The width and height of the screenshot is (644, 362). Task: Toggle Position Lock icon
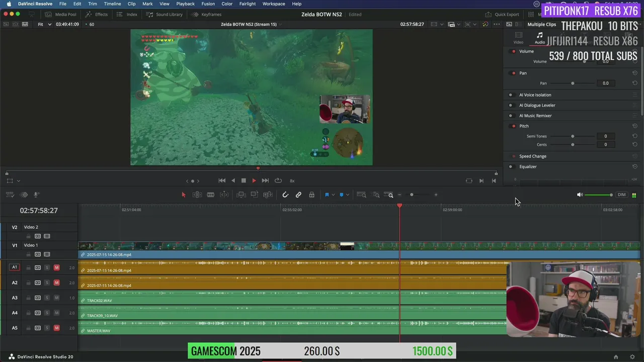pyautogui.click(x=312, y=195)
